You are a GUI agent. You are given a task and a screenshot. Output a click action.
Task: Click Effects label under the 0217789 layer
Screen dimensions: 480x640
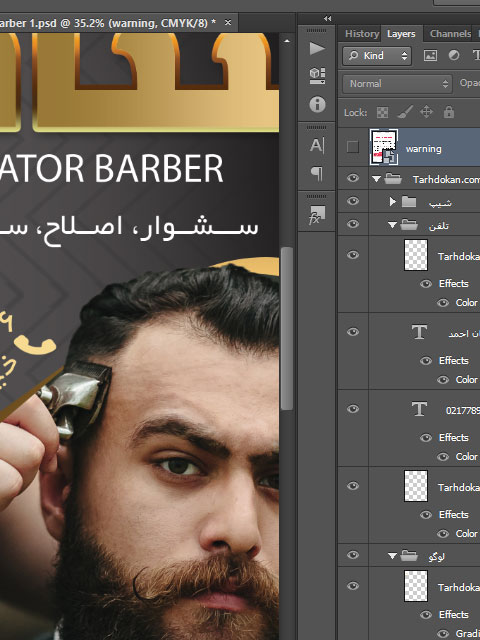click(453, 438)
